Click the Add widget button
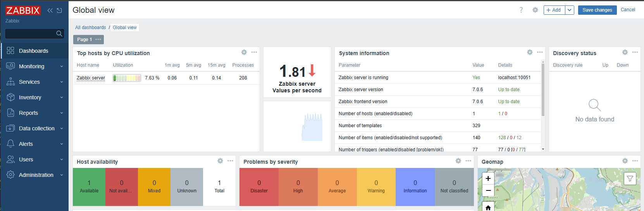644x211 pixels. (x=554, y=10)
